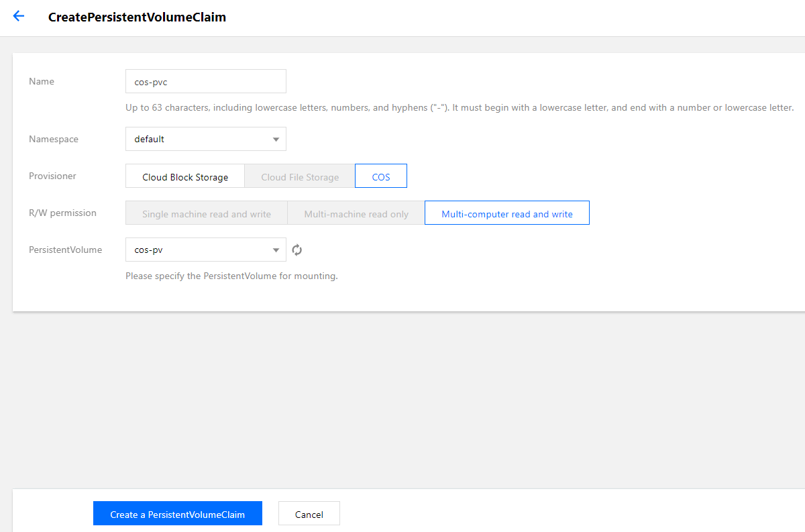Expand the PersistentVolume dropdown showing cos-pv
805x532 pixels.
(x=206, y=250)
